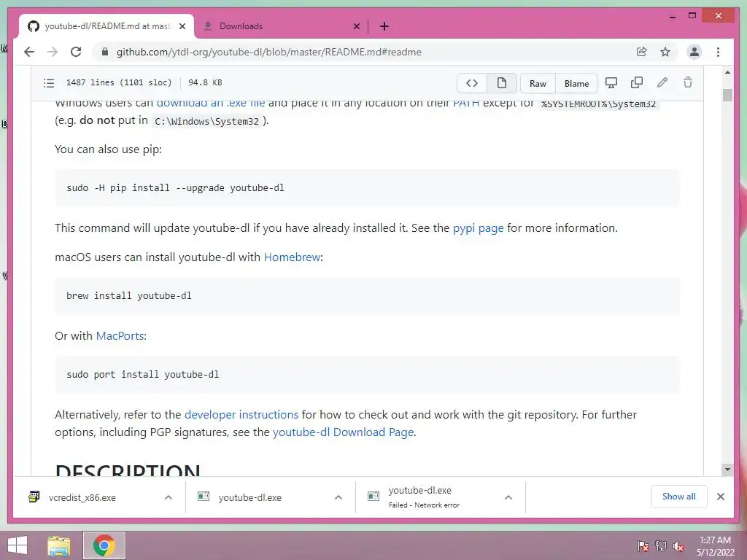Open the Raw file view
The image size is (747, 560).
[x=538, y=83]
